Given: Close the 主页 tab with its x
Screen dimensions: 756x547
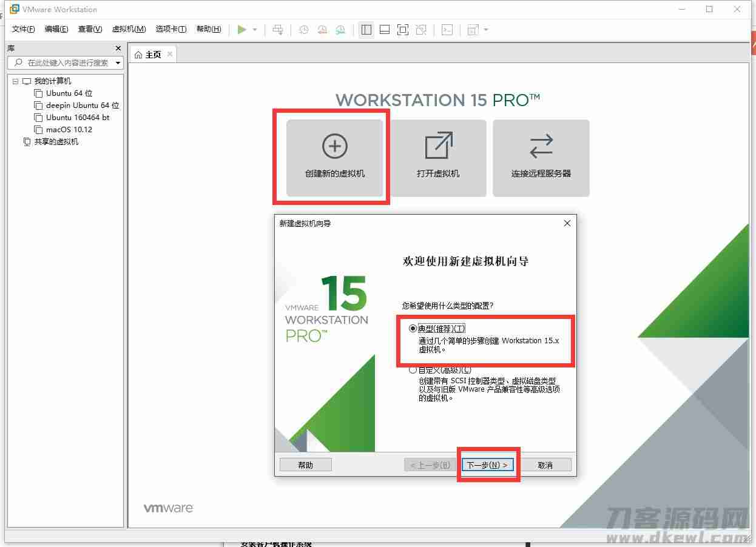Looking at the screenshot, I should (x=170, y=54).
